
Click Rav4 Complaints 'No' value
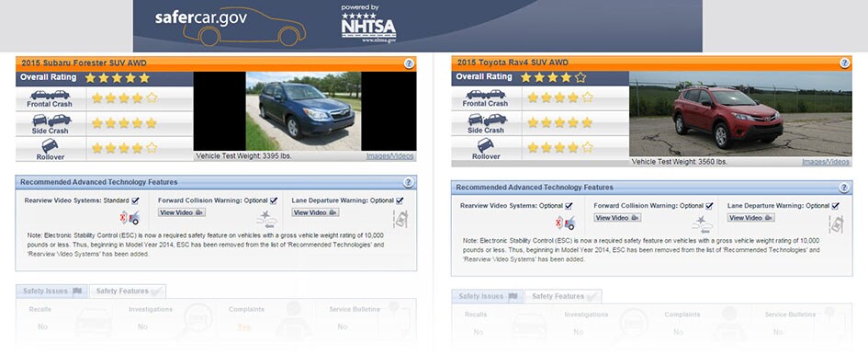[x=678, y=333]
